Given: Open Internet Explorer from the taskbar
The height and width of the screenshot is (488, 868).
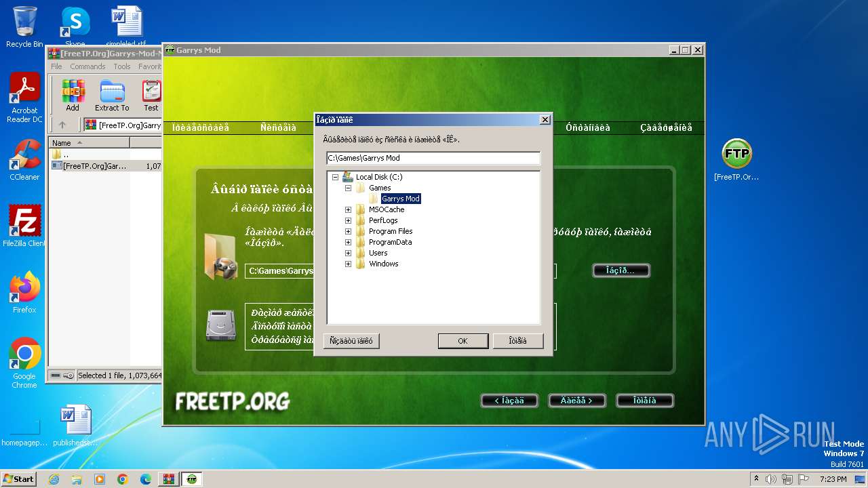Looking at the screenshot, I should (54, 479).
